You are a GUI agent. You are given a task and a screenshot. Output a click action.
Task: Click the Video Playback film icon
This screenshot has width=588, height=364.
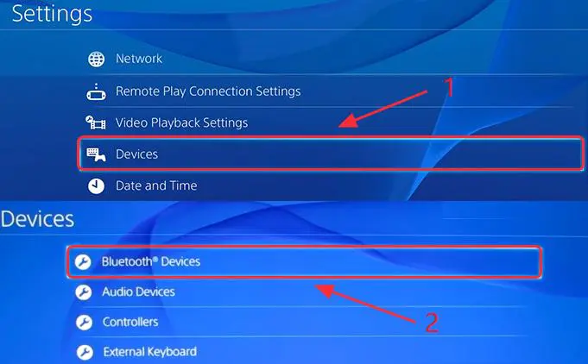96,122
